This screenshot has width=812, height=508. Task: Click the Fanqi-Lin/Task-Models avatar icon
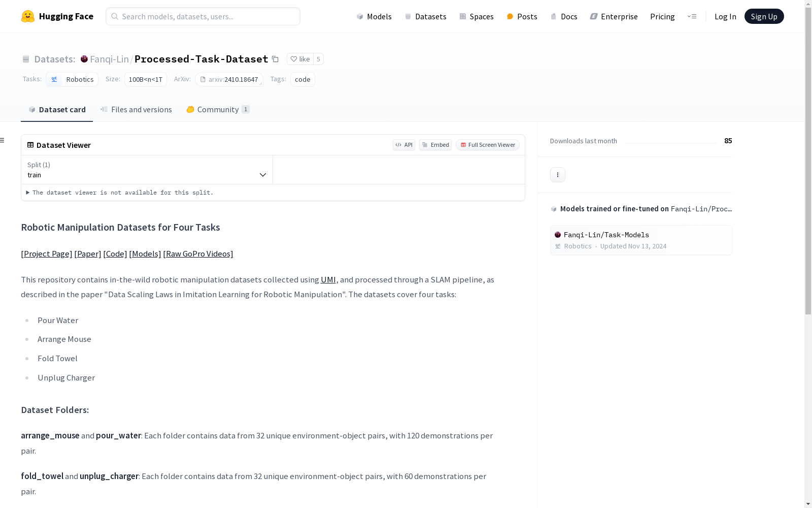pyautogui.click(x=558, y=235)
